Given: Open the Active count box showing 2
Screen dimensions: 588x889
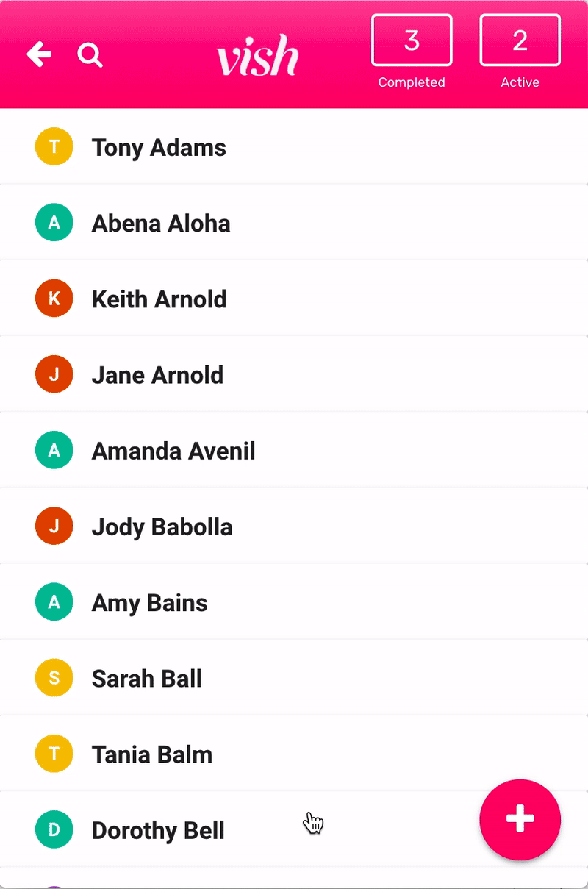Looking at the screenshot, I should pyautogui.click(x=520, y=41).
